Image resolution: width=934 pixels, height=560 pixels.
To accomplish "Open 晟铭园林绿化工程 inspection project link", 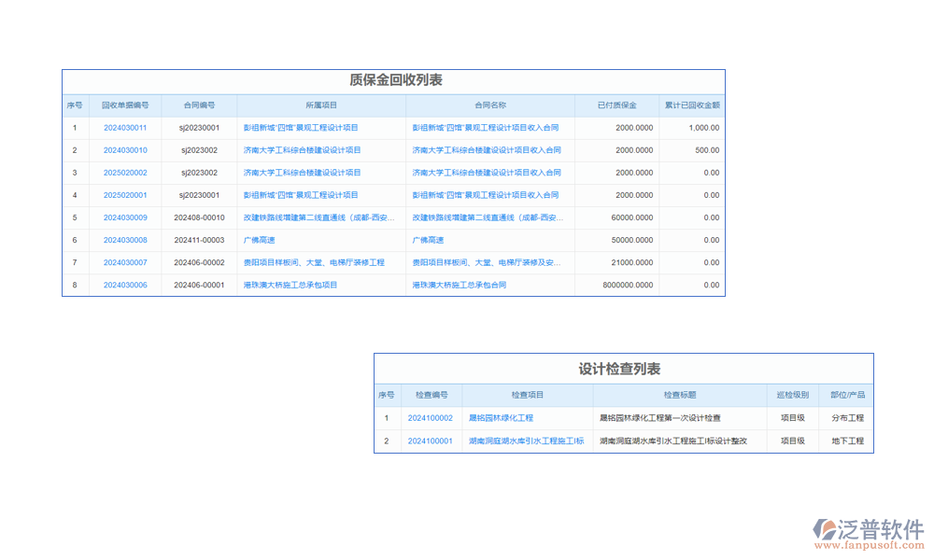I will tap(501, 418).
